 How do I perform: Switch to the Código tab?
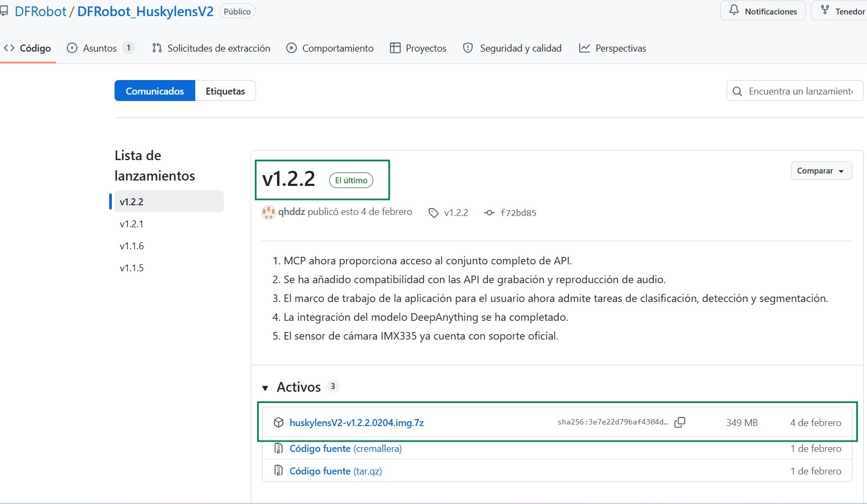tap(27, 48)
